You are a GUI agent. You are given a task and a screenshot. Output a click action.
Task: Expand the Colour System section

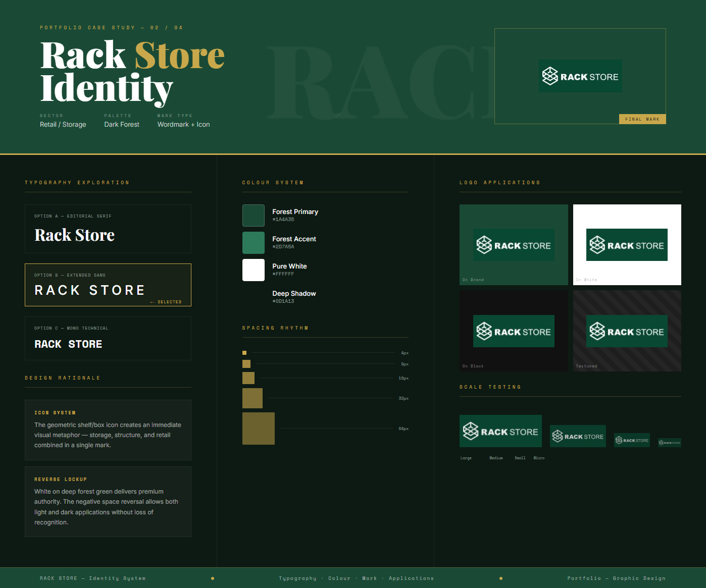click(272, 182)
